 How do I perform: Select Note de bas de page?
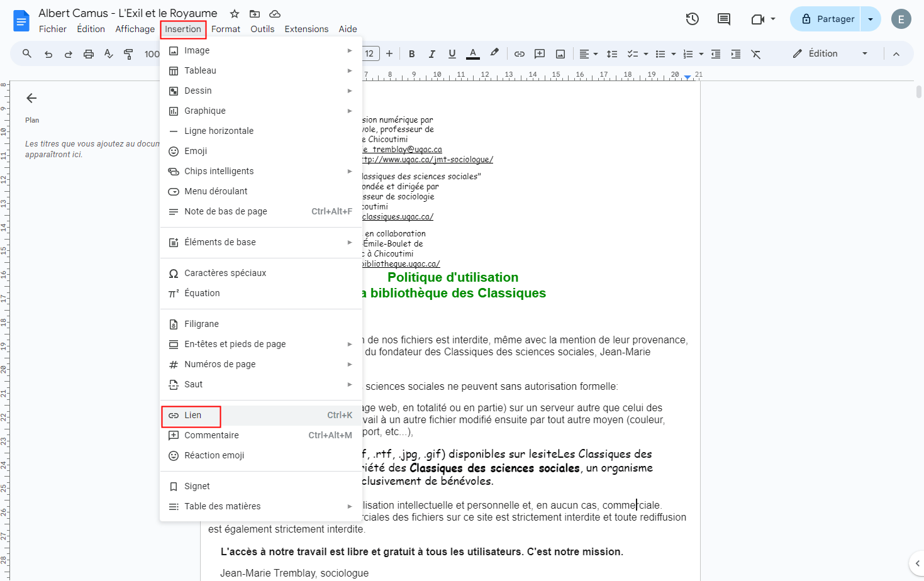(261, 211)
